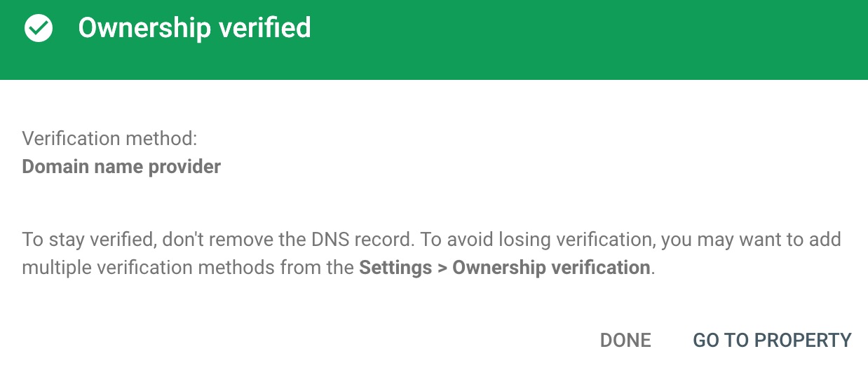The height and width of the screenshot is (370, 868).
Task: Click the white checkmark circle icon
Action: pyautogui.click(x=39, y=29)
